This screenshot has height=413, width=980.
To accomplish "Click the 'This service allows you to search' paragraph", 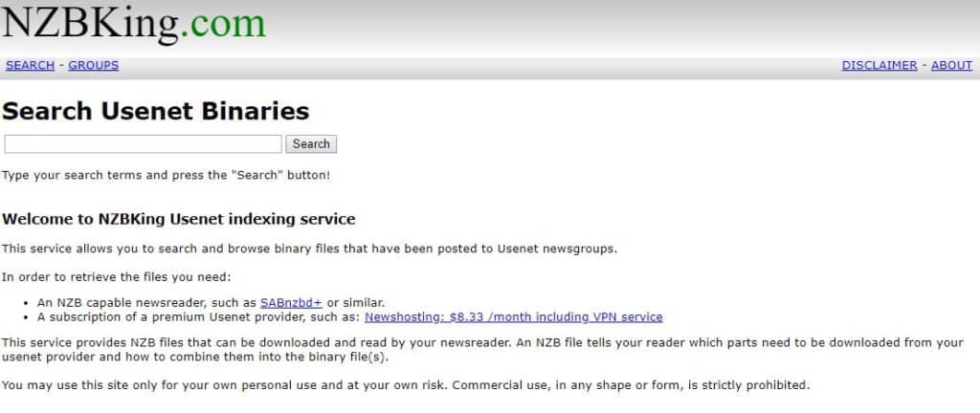I will click(x=309, y=249).
